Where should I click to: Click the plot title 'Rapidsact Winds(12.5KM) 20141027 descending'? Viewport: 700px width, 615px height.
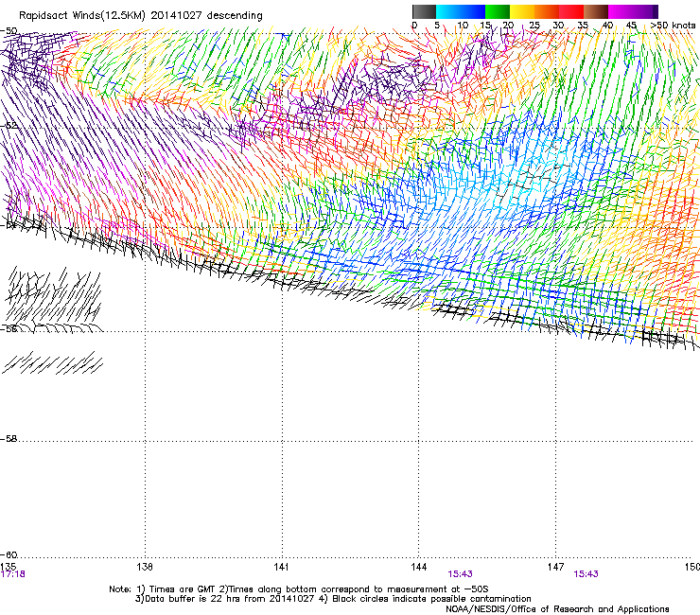(x=141, y=16)
